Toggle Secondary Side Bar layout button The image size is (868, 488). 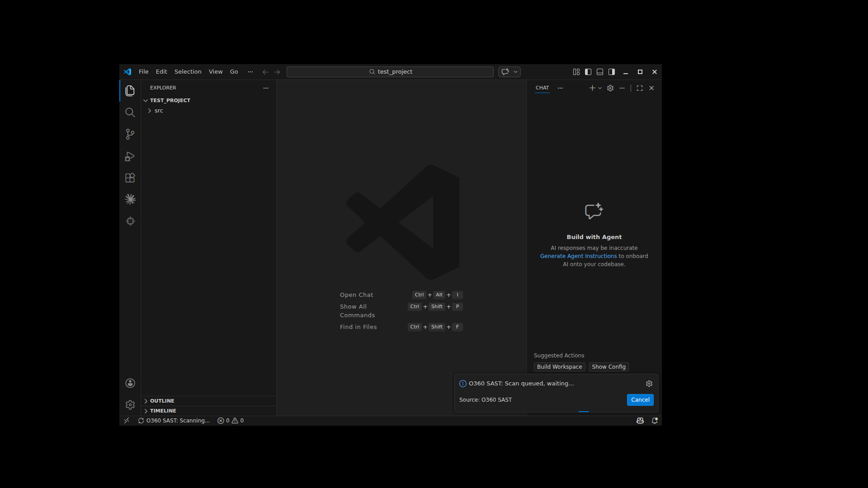click(612, 72)
